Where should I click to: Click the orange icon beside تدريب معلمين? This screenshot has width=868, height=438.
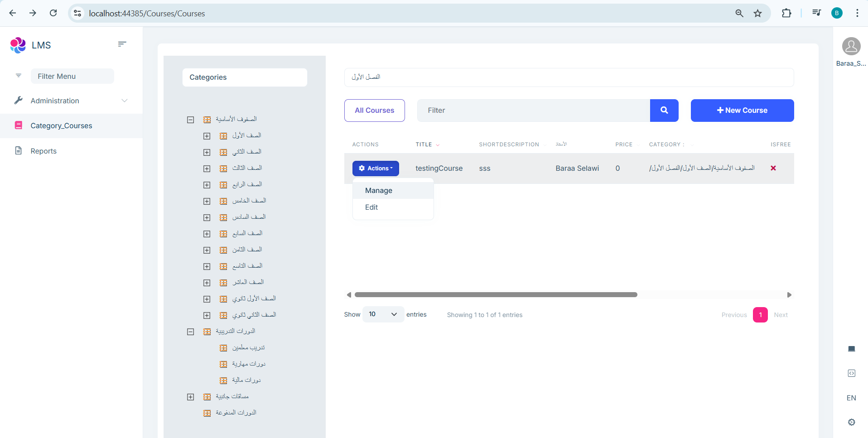point(223,348)
